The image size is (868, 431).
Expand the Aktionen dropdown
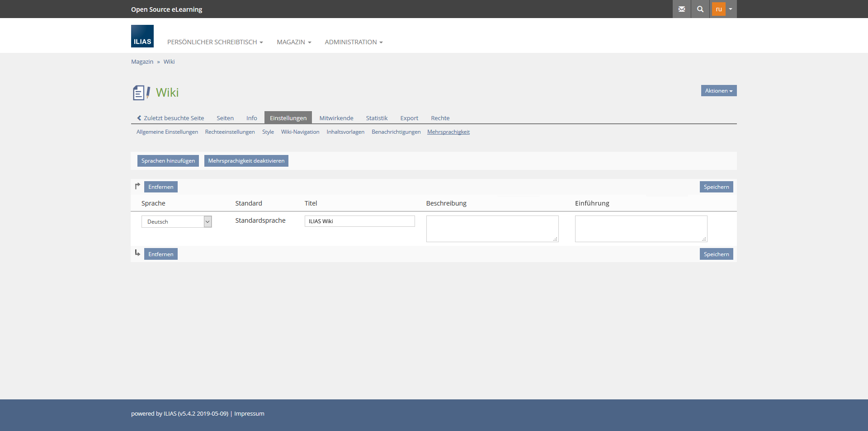[718, 91]
